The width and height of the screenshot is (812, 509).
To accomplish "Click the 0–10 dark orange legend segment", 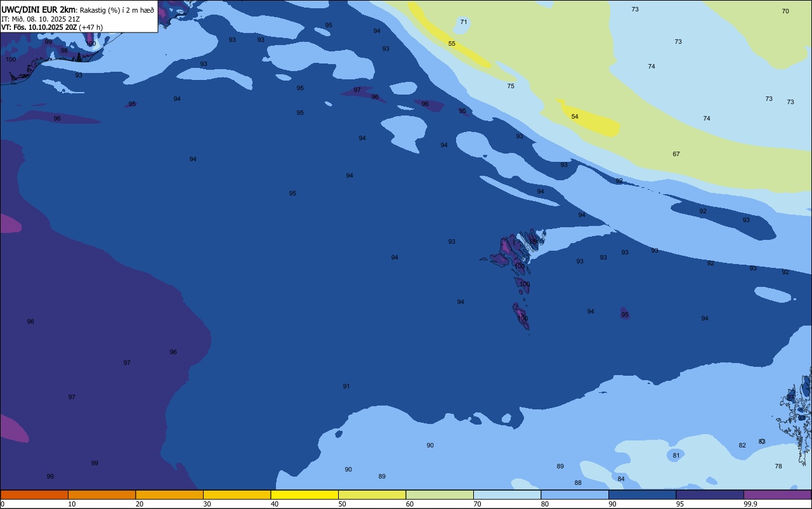I will click(x=34, y=494).
